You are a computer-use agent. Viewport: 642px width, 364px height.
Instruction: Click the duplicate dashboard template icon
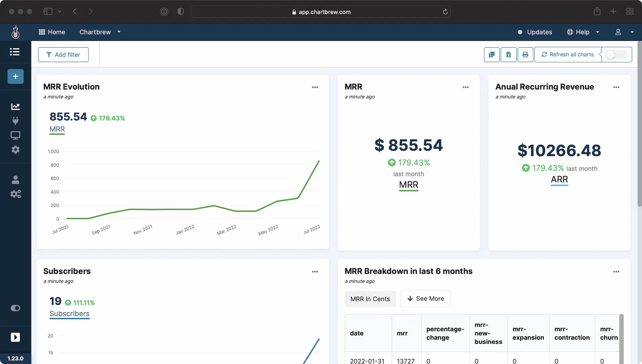coord(492,55)
